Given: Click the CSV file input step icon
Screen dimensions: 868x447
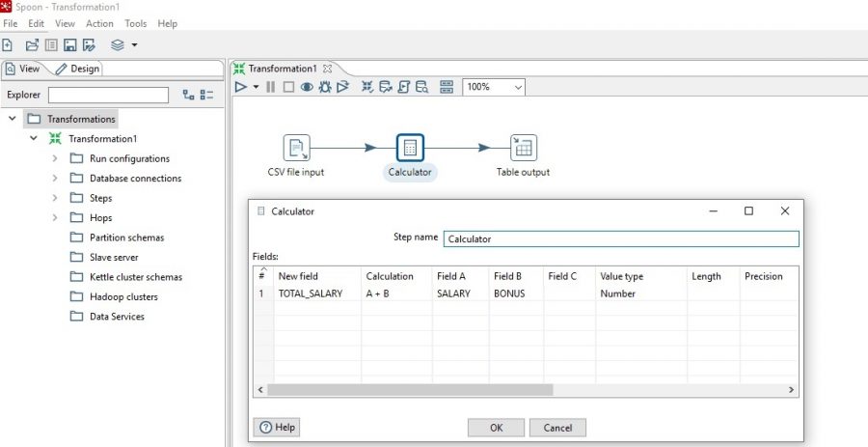Looking at the screenshot, I should 296,148.
